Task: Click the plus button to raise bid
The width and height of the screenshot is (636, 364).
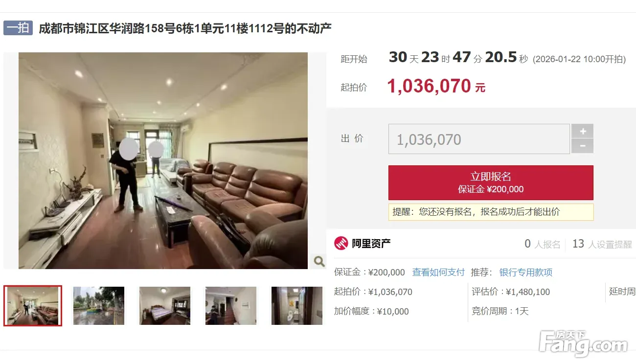Action: coord(583,131)
